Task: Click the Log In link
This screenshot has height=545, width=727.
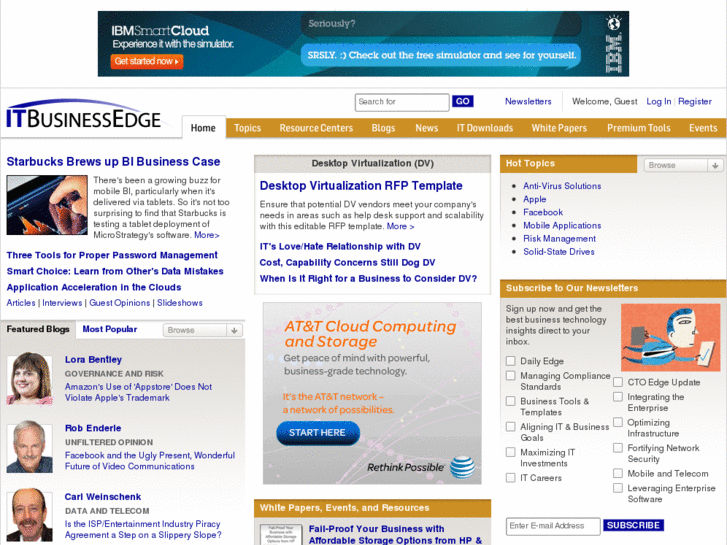Action: click(659, 101)
